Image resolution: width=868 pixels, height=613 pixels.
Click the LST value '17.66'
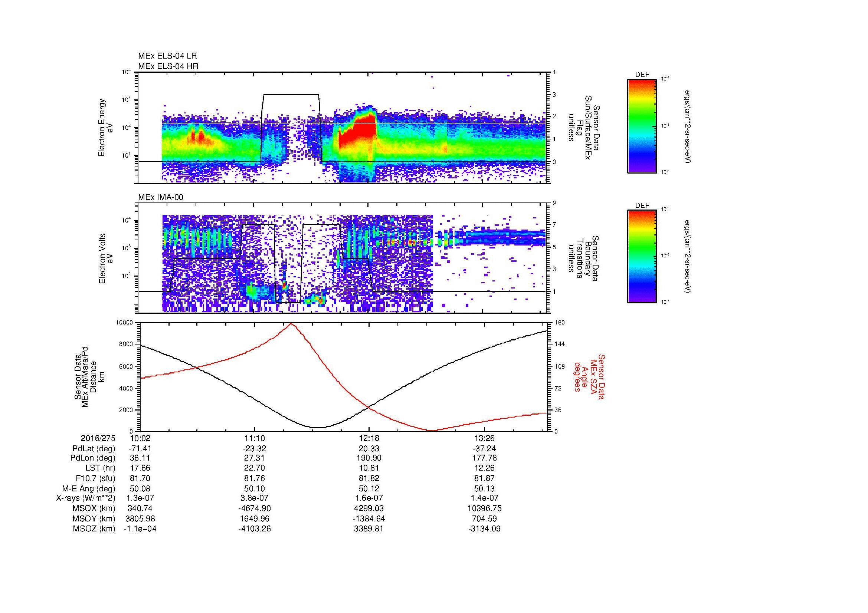140,468
